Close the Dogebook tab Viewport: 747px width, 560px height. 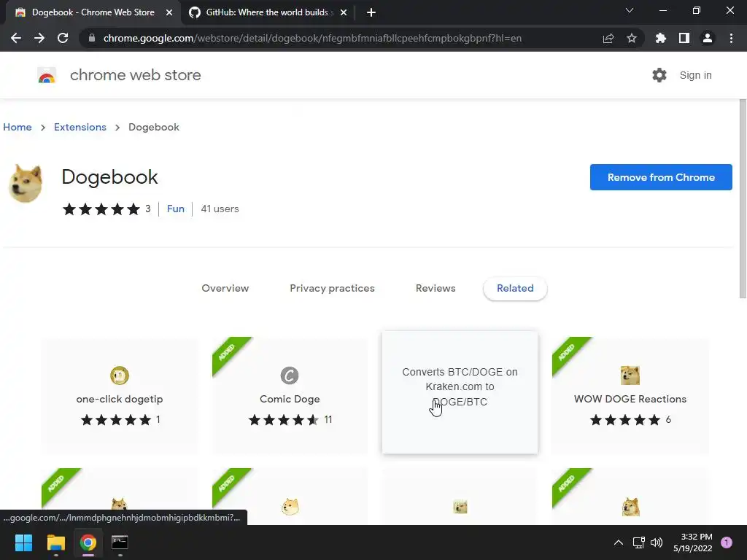[169, 12]
